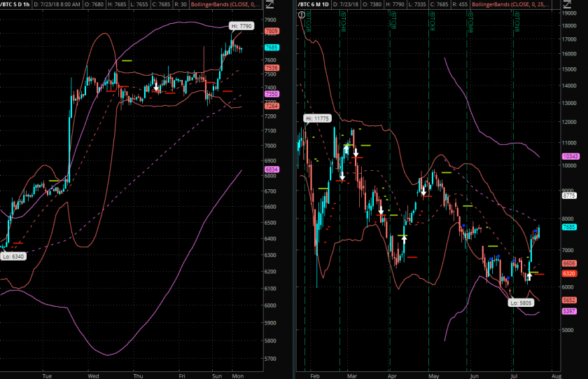Click the Hi: 7790 price bubble
The width and height of the screenshot is (588, 379).
pos(241,26)
